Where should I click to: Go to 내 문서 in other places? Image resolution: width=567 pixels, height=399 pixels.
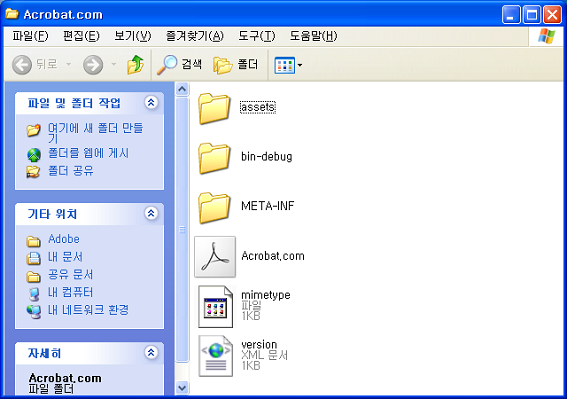point(65,257)
